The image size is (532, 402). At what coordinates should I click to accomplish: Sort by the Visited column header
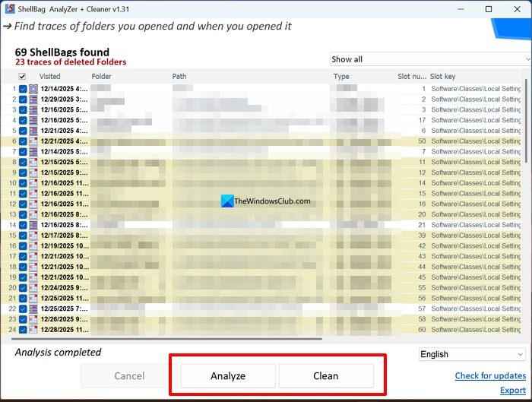(50, 76)
